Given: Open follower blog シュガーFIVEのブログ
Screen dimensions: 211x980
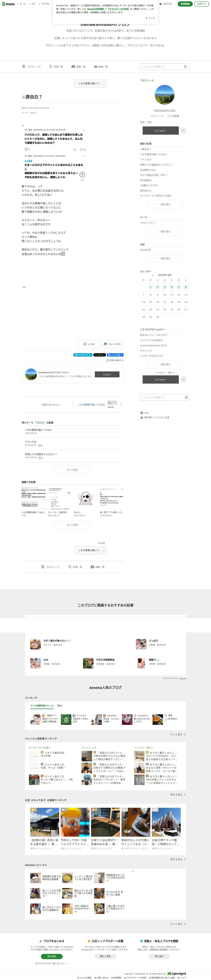Looking at the screenshot, I should point(152,356).
